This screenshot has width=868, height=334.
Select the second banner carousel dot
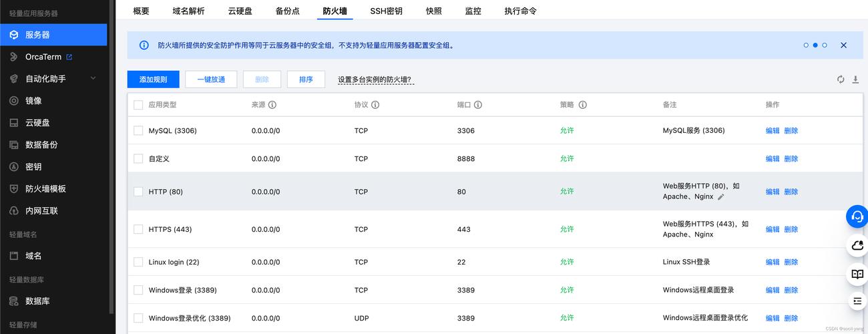click(815, 45)
